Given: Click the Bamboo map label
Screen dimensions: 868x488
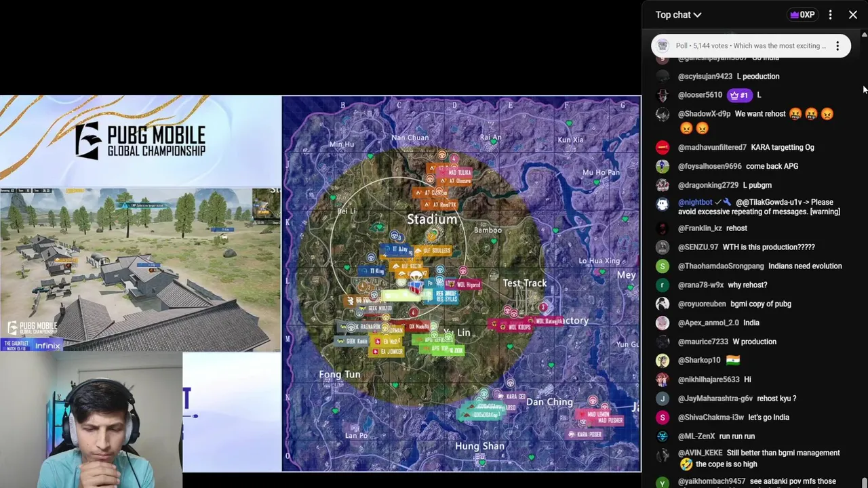Looking at the screenshot, I should (488, 230).
